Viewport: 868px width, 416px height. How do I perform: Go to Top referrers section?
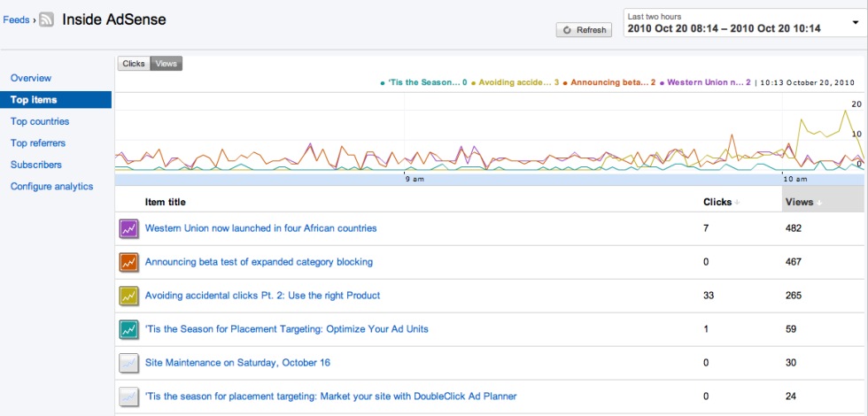38,143
